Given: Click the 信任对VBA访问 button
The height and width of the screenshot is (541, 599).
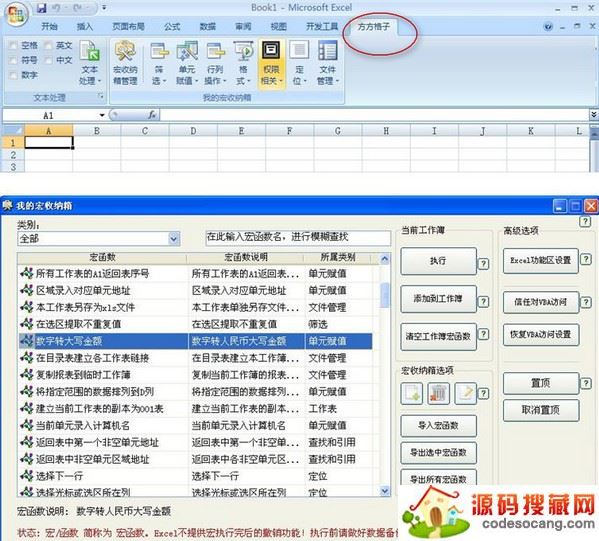Looking at the screenshot, I should pyautogui.click(x=540, y=302).
